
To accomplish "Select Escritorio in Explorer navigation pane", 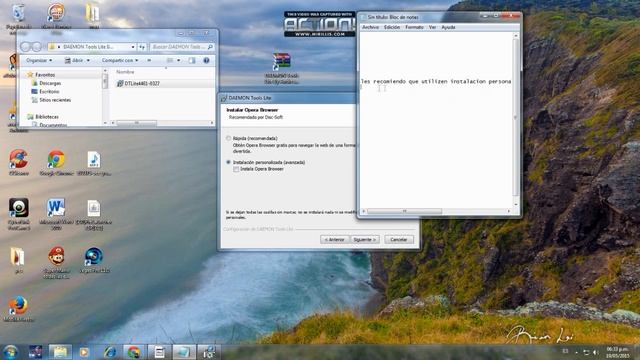I will pos(49,91).
